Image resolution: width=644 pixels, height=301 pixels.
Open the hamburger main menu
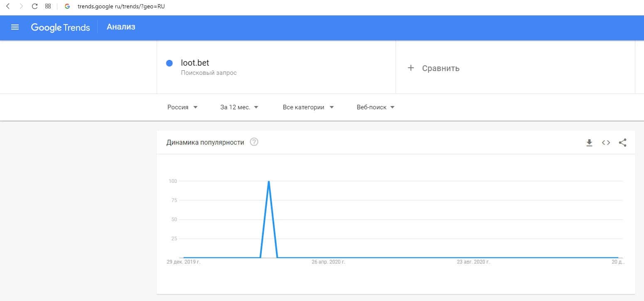click(x=15, y=27)
